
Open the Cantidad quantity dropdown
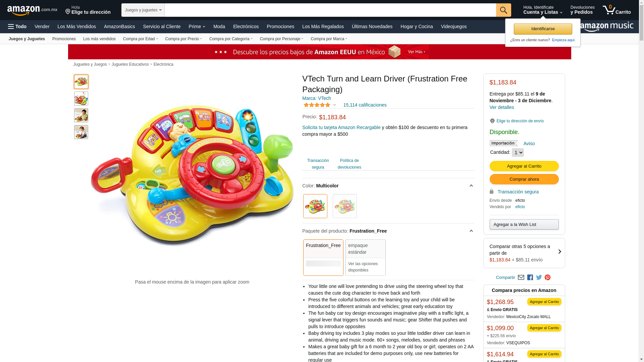pos(518,153)
